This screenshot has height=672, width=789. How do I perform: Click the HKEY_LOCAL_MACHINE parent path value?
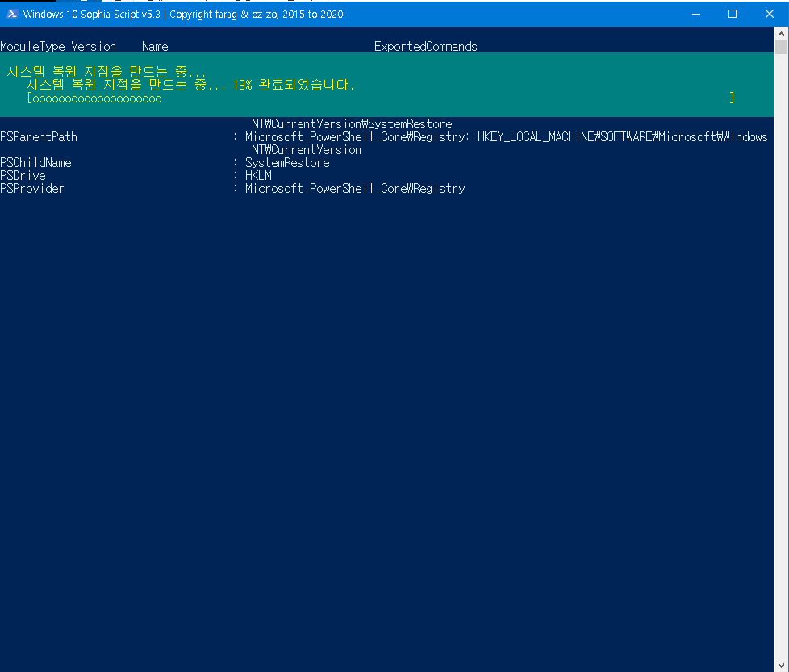[506, 137]
